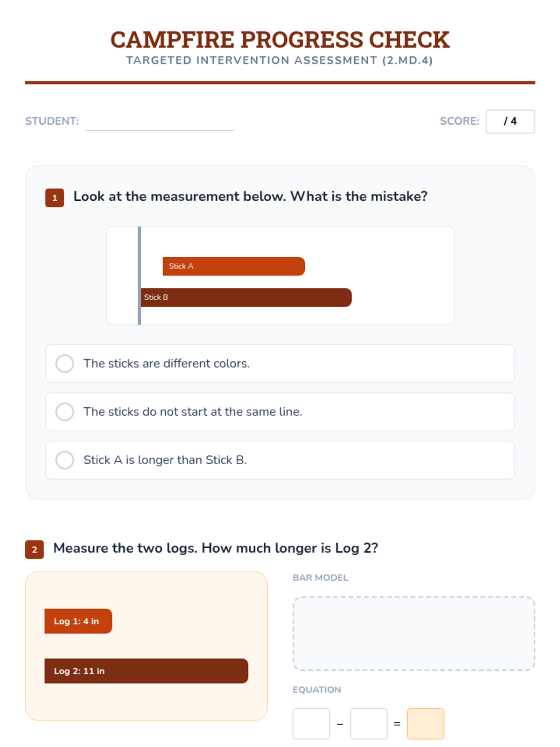Viewport: 560px width, 747px height.
Task: Click the question 2 number badge
Action: click(x=35, y=550)
